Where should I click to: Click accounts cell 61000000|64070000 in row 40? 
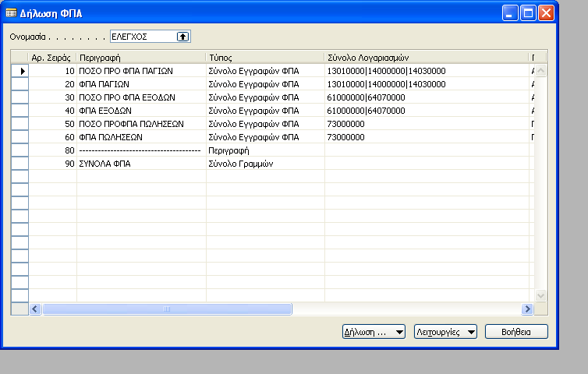click(x=427, y=111)
